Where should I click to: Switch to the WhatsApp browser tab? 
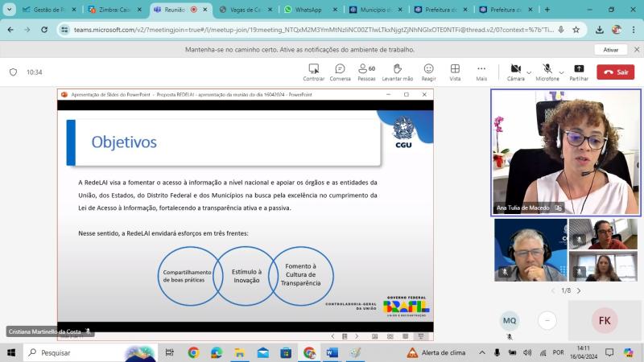(311, 10)
